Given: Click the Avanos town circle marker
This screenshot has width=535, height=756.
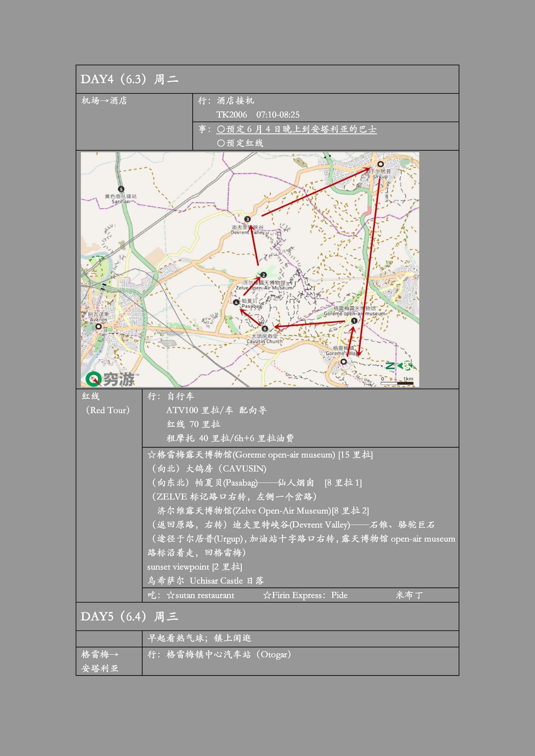Looking at the screenshot, I should tap(98, 326).
